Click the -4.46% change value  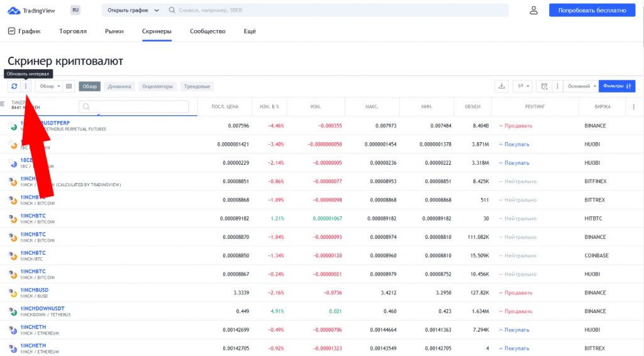pos(276,126)
